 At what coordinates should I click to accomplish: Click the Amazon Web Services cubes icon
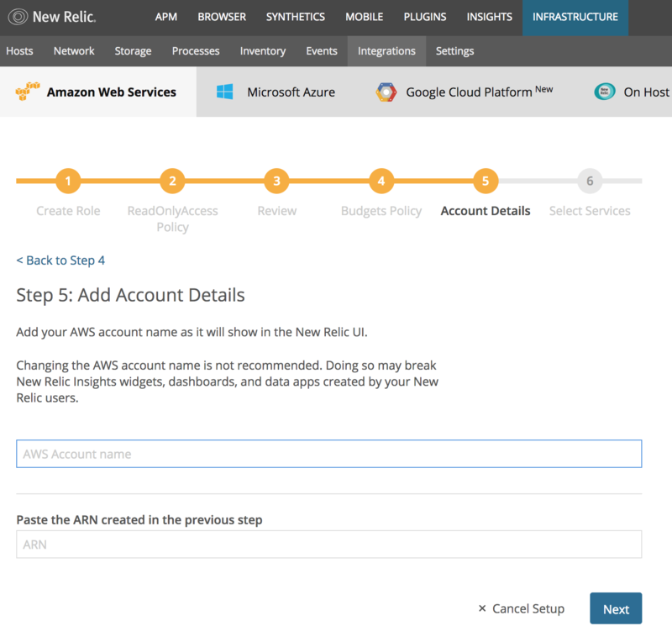[28, 92]
